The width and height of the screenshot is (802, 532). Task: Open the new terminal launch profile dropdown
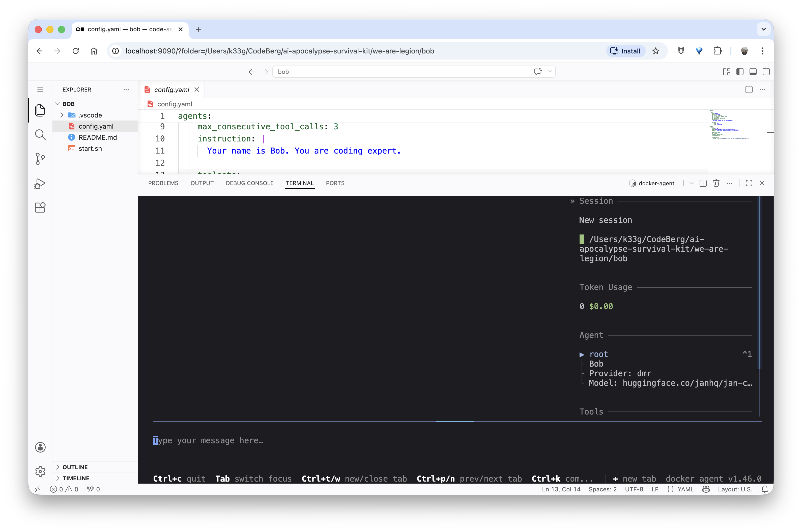pyautogui.click(x=691, y=183)
